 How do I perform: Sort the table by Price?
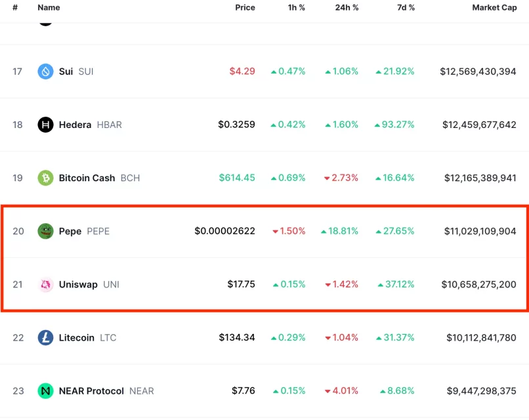(x=245, y=8)
